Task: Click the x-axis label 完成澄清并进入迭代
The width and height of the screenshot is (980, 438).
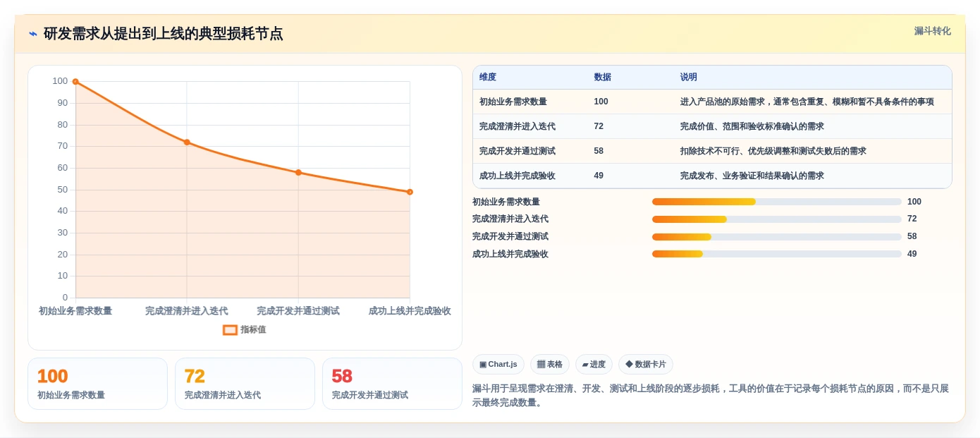Action: [x=187, y=311]
